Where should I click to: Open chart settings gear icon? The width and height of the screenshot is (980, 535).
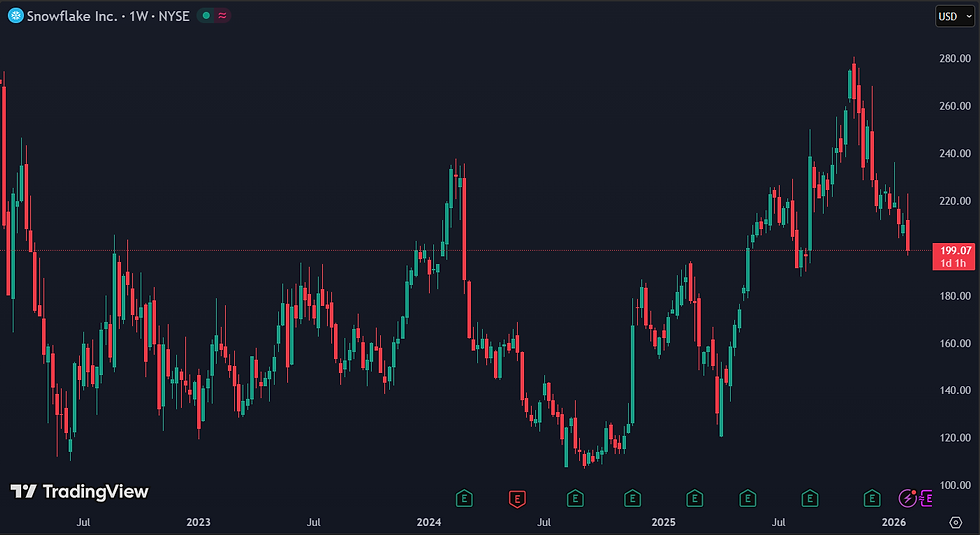click(956, 522)
